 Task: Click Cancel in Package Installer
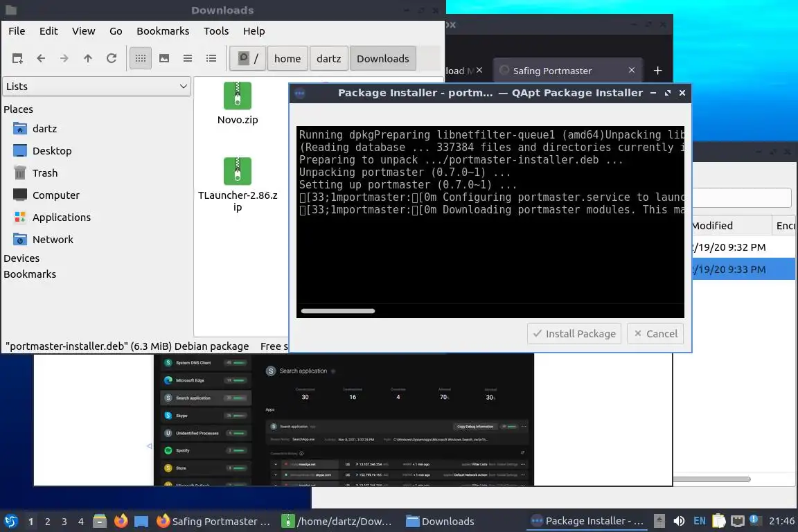655,334
